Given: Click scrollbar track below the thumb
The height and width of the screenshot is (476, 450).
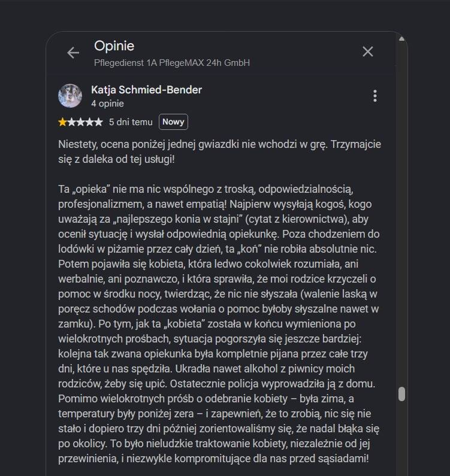Looking at the screenshot, I should click(x=401, y=439).
